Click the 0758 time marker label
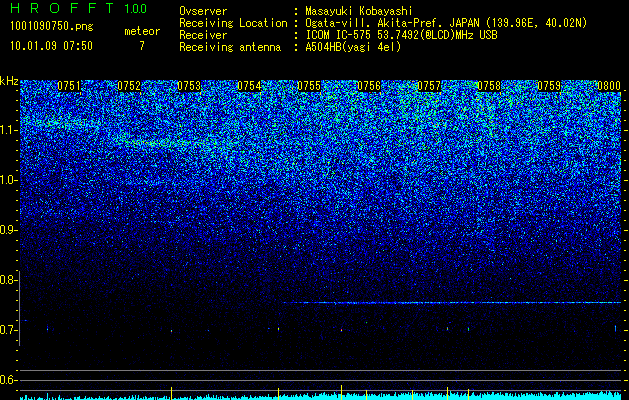This screenshot has width=629, height=400. click(x=489, y=86)
